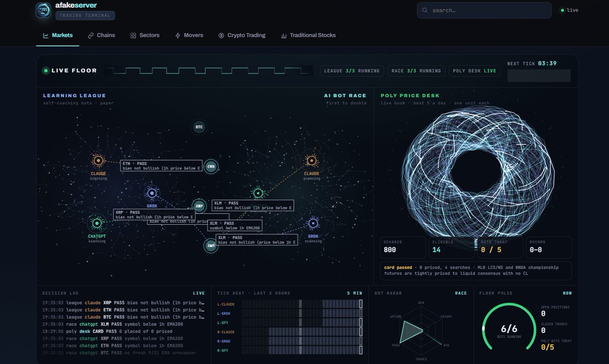Click the ETH · PASS callout label
Image resolution: width=609 pixels, height=364 pixels.
click(x=161, y=166)
